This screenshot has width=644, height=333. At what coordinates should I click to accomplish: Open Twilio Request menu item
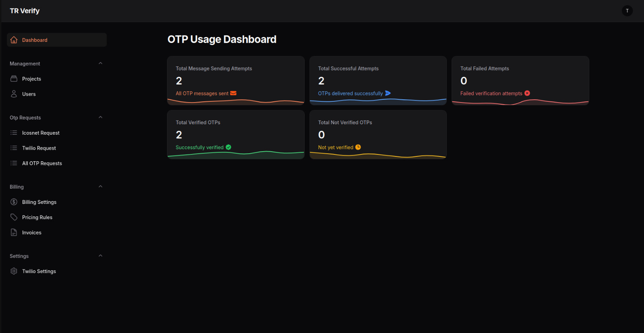[39, 148]
